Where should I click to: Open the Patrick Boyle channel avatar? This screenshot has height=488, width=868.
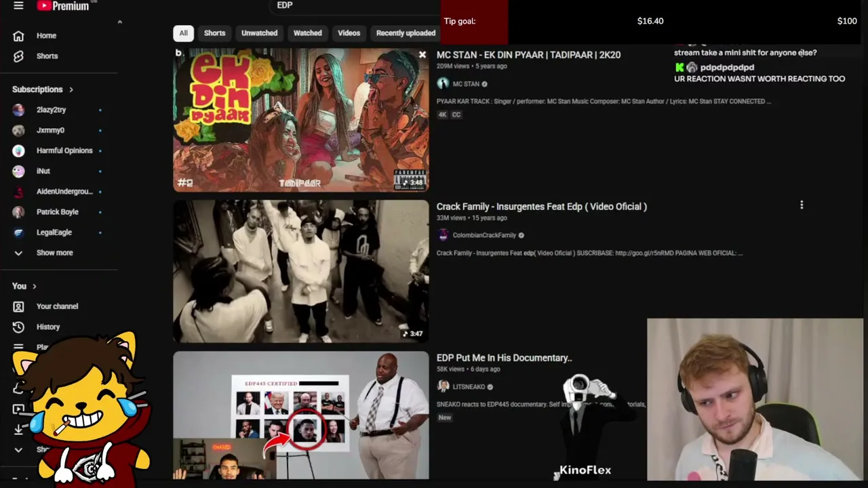18,211
